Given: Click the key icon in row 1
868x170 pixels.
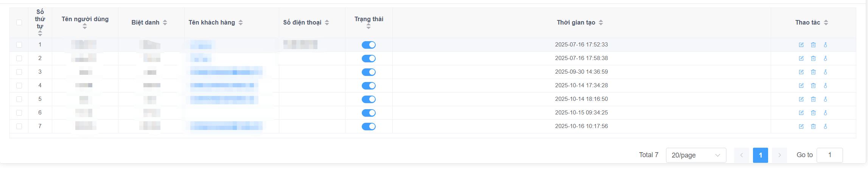Looking at the screenshot, I should (x=825, y=45).
